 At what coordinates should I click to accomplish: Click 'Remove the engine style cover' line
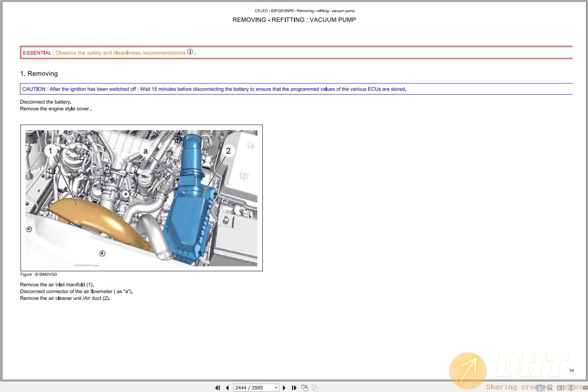click(x=56, y=109)
